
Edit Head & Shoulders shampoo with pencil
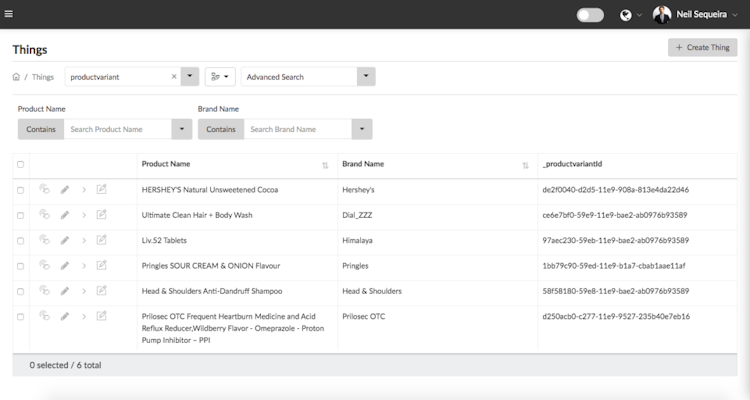[x=65, y=291]
